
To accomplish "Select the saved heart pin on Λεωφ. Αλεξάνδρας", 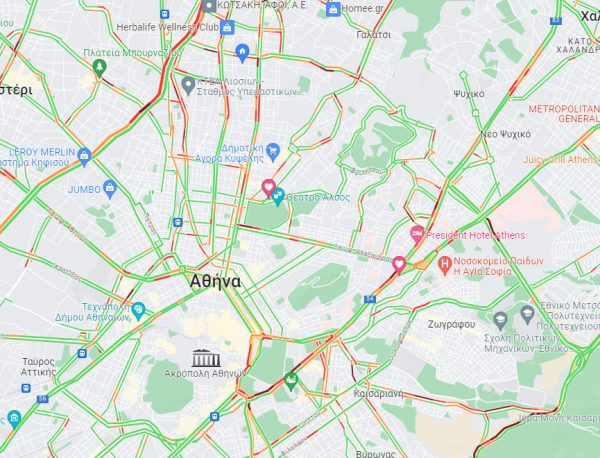I will point(399,264).
